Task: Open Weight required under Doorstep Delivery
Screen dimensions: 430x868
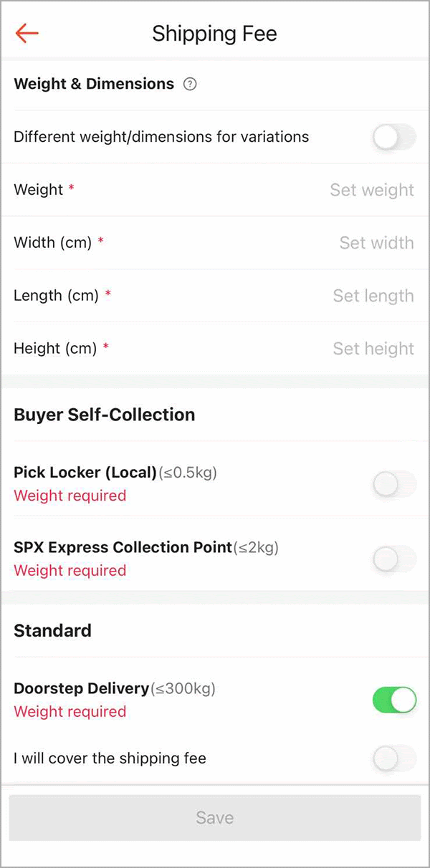Action: click(x=70, y=712)
